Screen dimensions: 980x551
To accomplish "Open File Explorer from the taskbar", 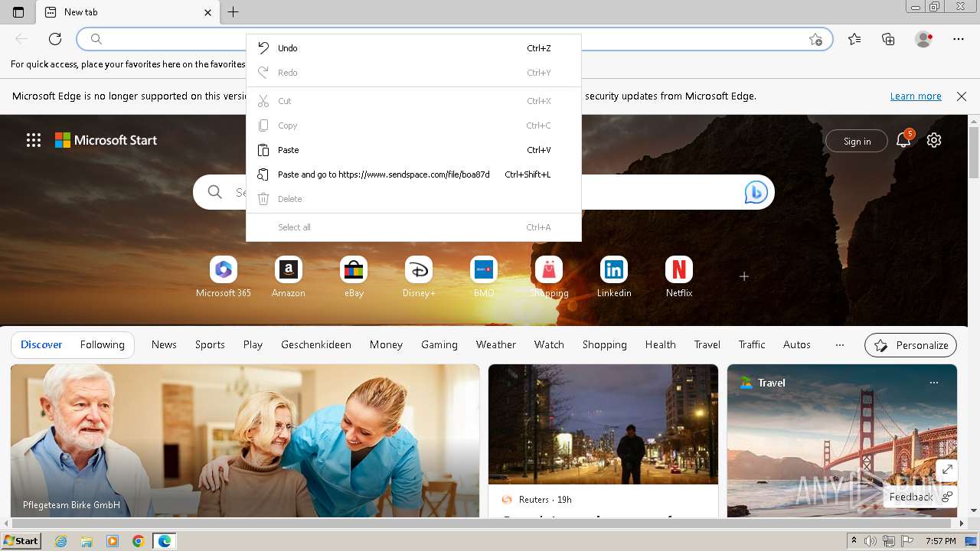I will click(x=87, y=541).
